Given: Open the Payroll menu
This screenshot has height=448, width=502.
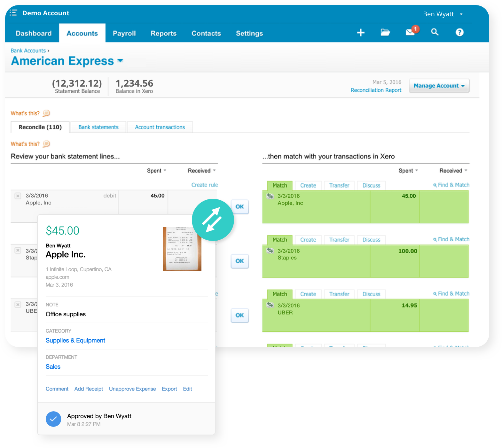Looking at the screenshot, I should (124, 33).
